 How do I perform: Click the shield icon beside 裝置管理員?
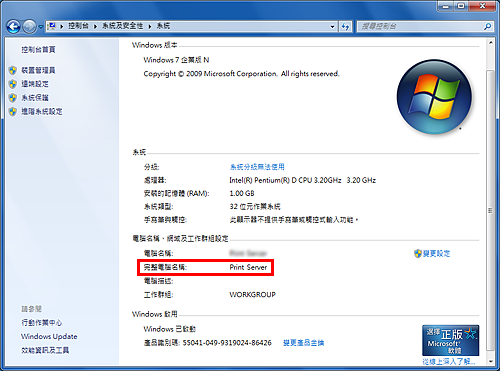click(13, 70)
